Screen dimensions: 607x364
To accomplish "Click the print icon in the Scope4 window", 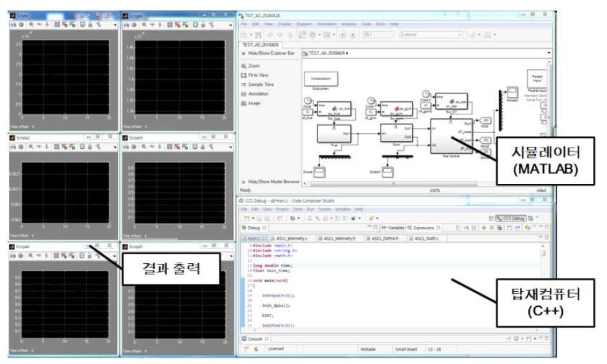I will 13,255.
